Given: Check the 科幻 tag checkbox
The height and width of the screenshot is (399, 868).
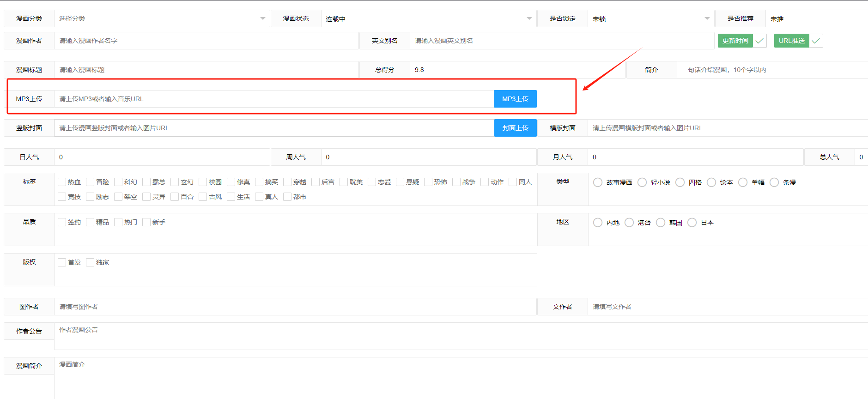Looking at the screenshot, I should (x=118, y=182).
